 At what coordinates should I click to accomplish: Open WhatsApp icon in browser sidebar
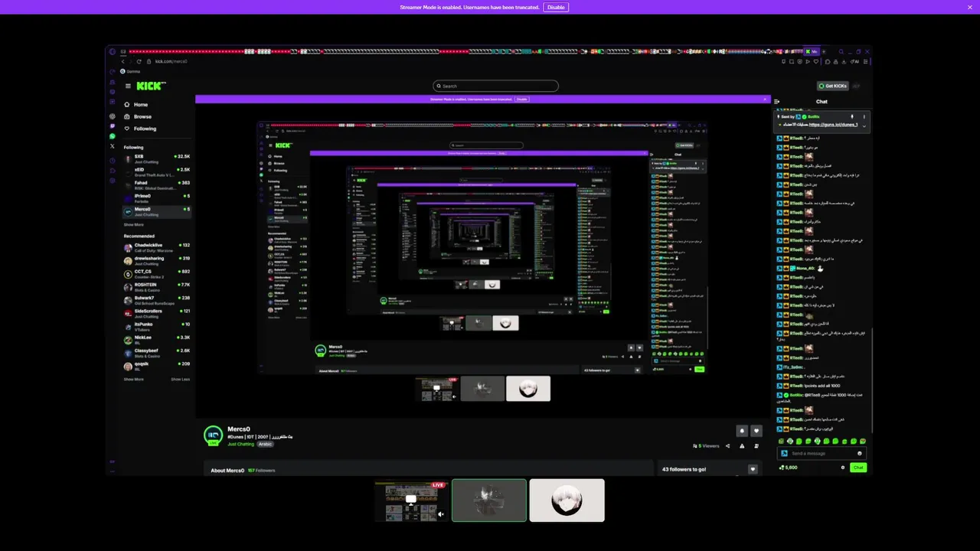tap(113, 136)
